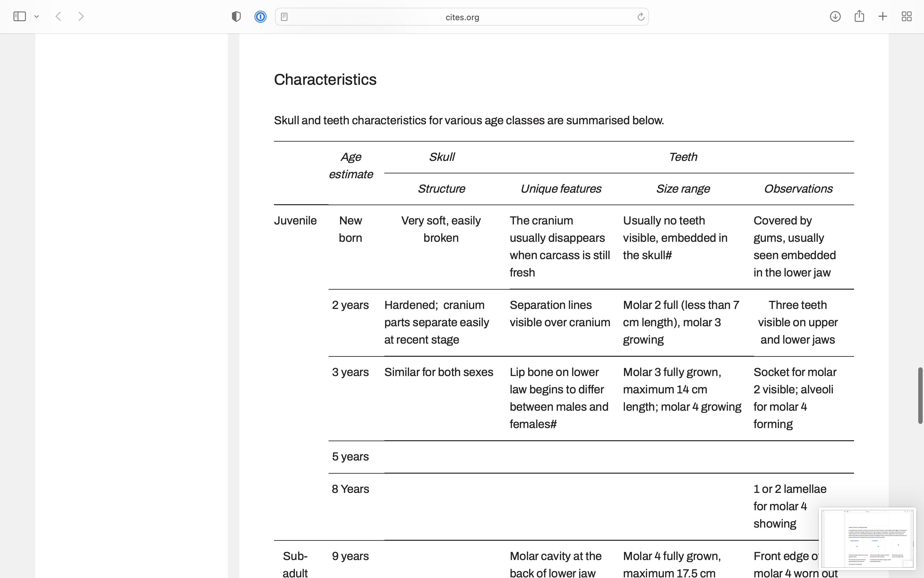The image size is (924, 578).
Task: Click the 'Size range' subheader
Action: 683,188
